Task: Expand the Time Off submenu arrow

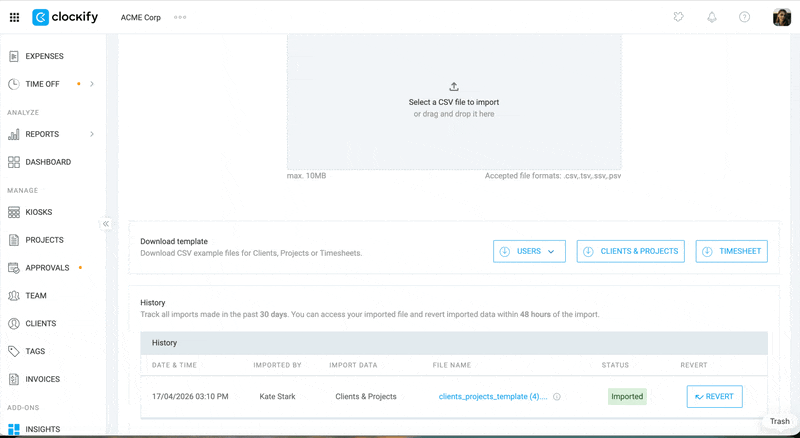Action: [92, 84]
